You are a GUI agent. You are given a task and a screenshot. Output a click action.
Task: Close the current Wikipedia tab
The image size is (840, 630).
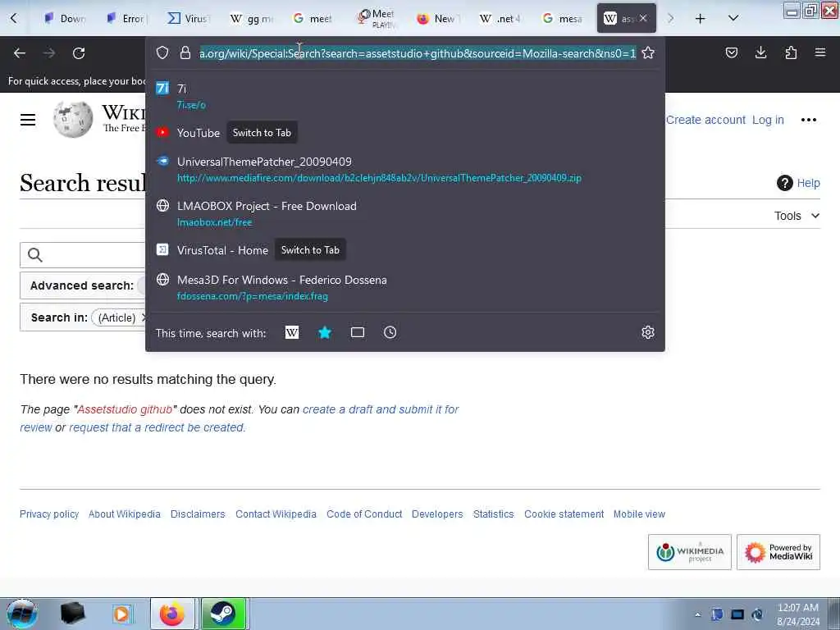tap(643, 18)
